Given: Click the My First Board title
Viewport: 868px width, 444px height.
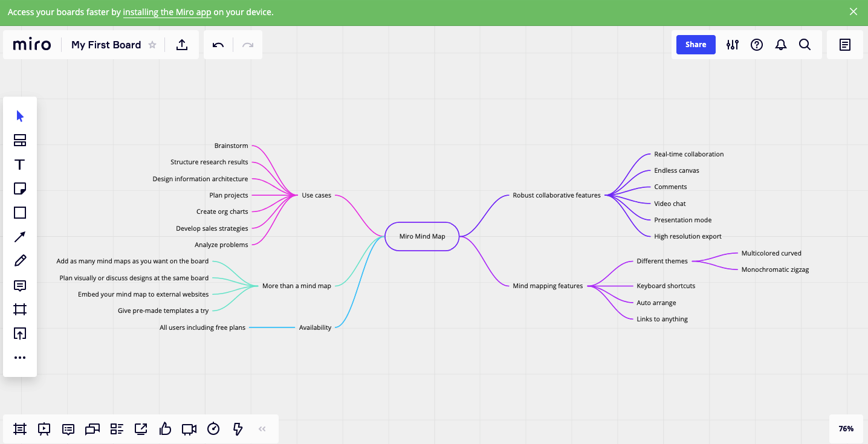Looking at the screenshot, I should [106, 45].
